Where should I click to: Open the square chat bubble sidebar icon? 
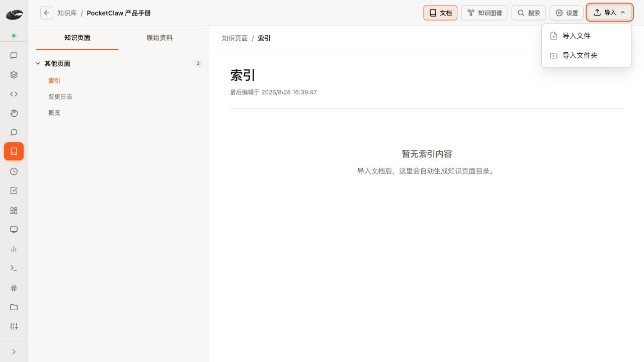[14, 56]
